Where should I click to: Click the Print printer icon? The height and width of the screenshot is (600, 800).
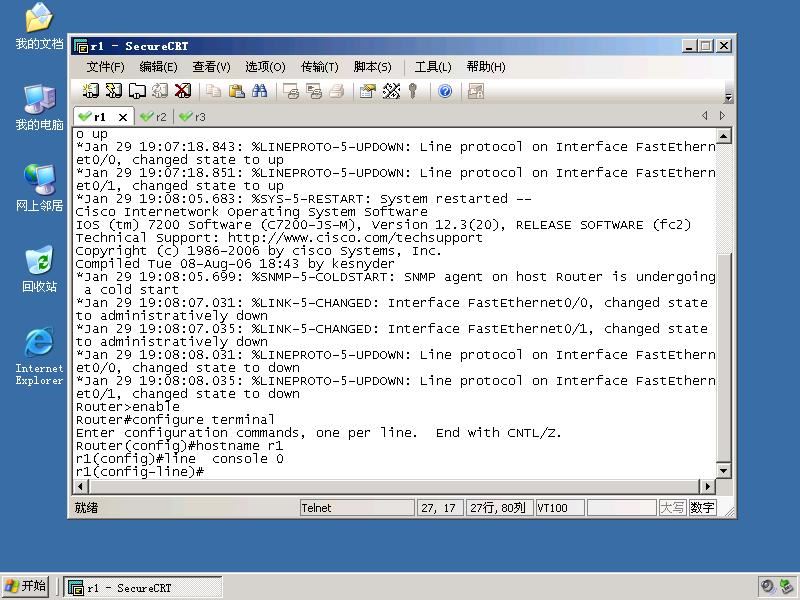(337, 91)
